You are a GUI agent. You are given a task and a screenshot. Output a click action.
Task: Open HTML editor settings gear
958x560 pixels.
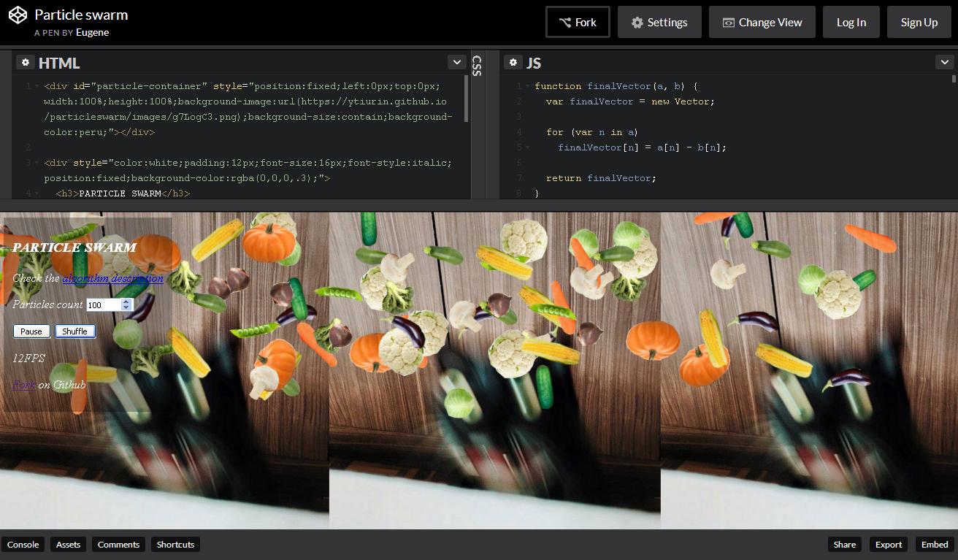(25, 63)
